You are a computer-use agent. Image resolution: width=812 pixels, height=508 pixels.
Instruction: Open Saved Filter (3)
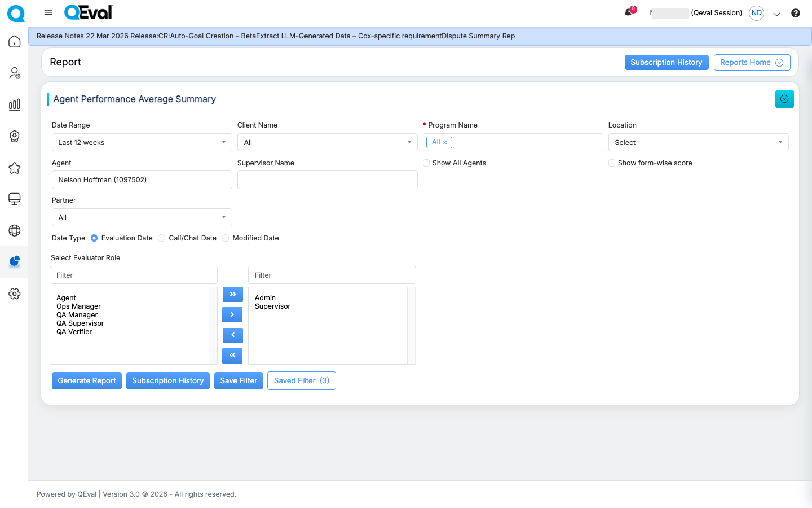301,380
